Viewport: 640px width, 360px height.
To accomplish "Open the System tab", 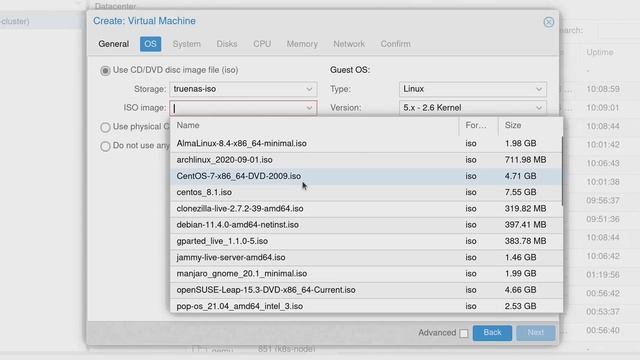I will [187, 44].
